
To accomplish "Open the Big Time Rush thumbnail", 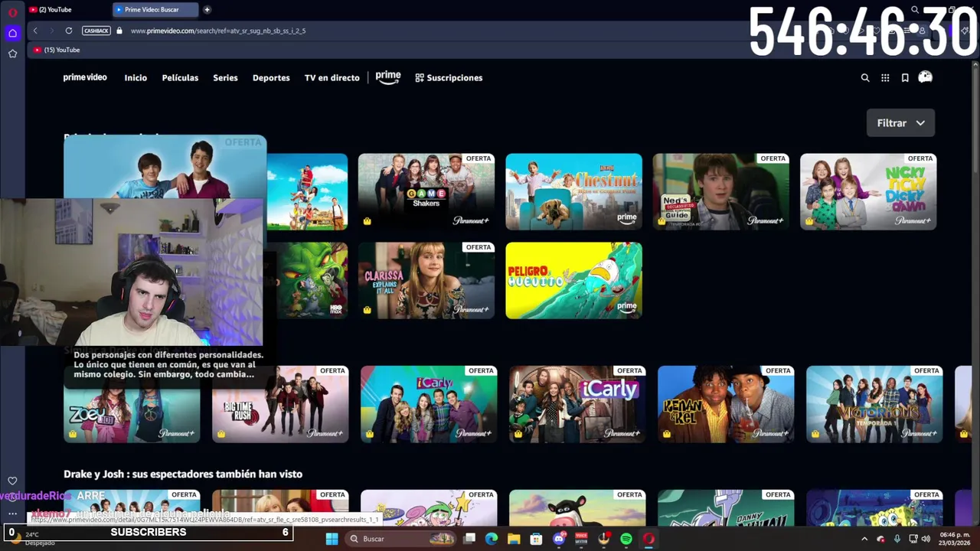I will 280,404.
